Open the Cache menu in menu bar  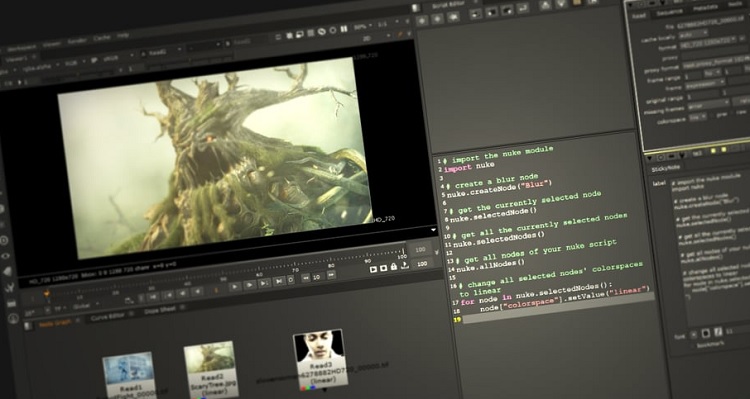[102, 37]
